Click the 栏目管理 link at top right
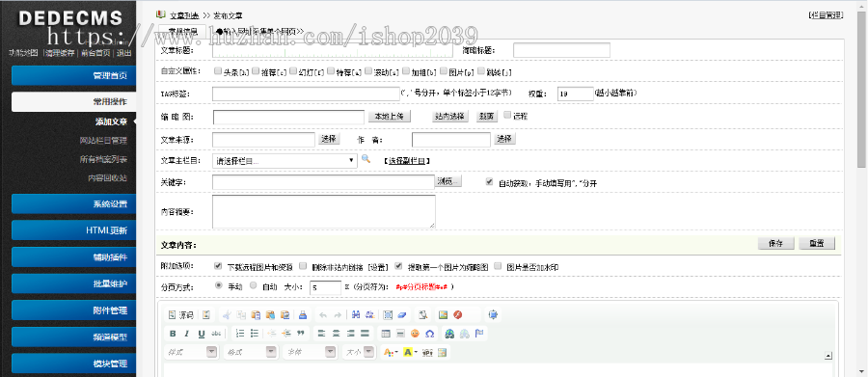868x377 pixels. pyautogui.click(x=826, y=15)
